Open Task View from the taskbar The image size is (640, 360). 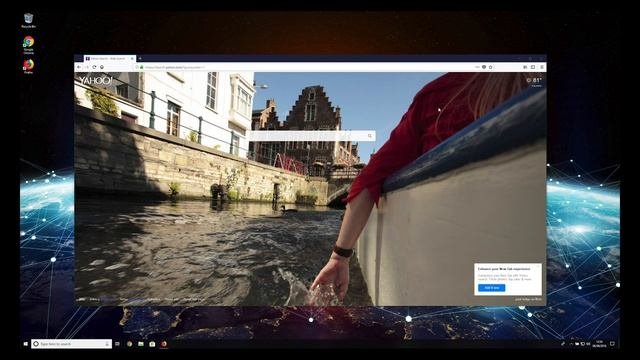click(118, 344)
